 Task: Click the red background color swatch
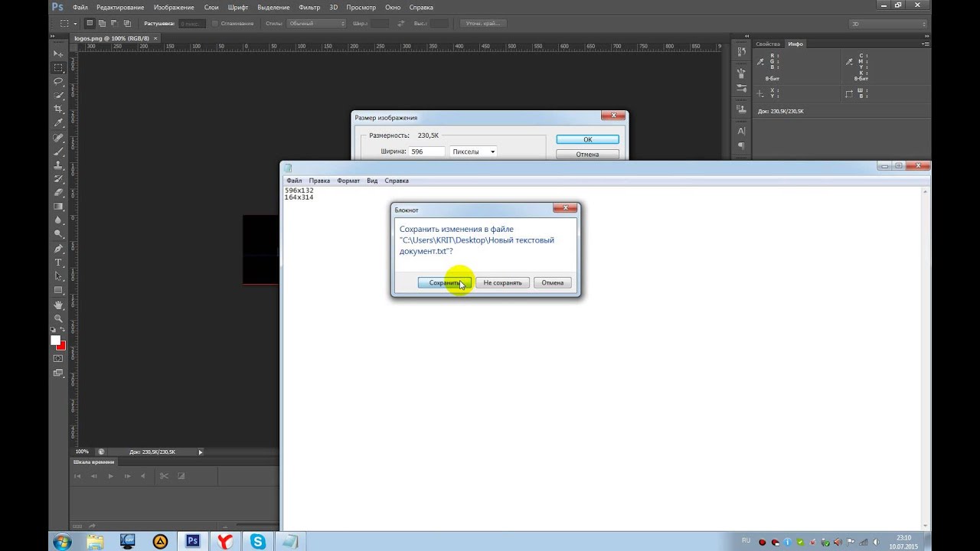tap(62, 347)
